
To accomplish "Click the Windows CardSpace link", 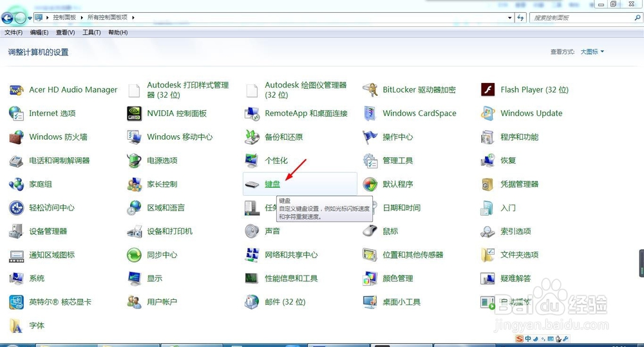I will coord(419,113).
